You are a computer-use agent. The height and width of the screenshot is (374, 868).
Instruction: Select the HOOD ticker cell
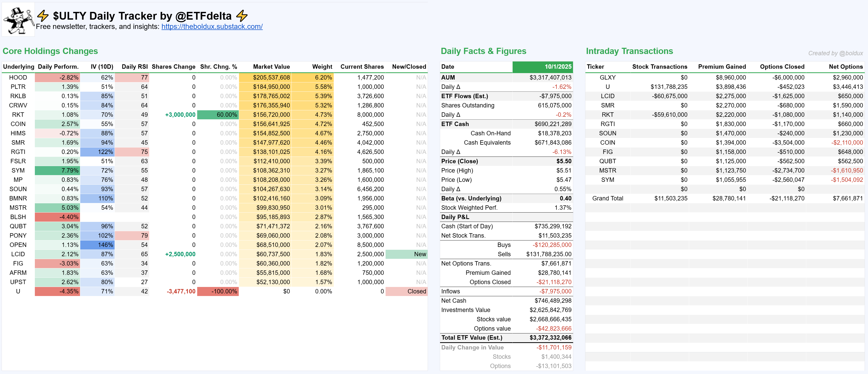point(18,77)
